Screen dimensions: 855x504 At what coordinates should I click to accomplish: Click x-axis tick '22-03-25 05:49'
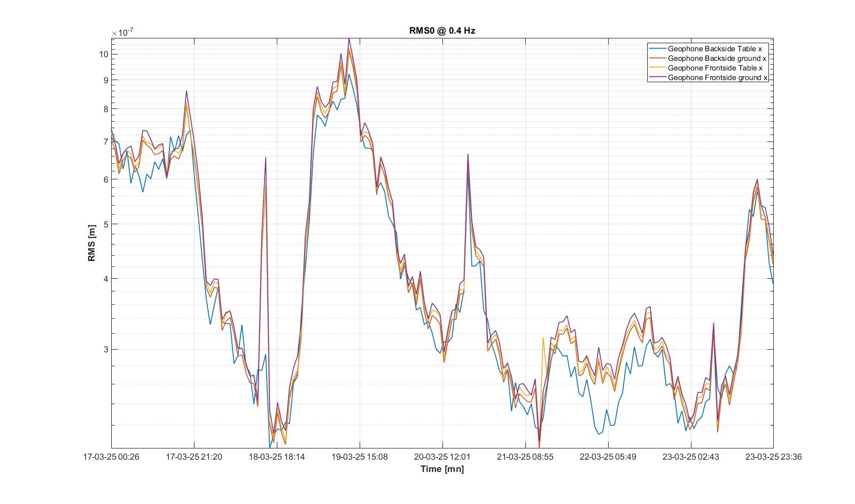tap(608, 456)
